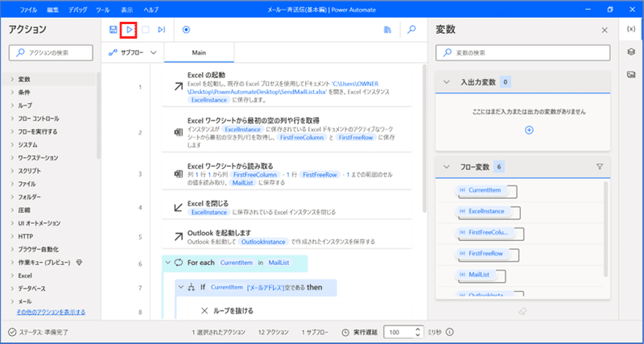Click the アクションの検索 search field
The image size is (644, 344).
click(x=51, y=52)
